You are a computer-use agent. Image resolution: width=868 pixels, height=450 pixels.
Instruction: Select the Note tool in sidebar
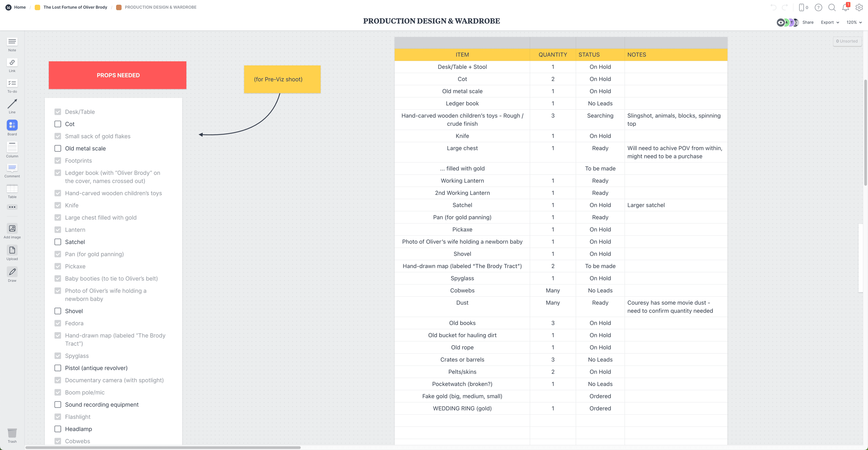12,42
